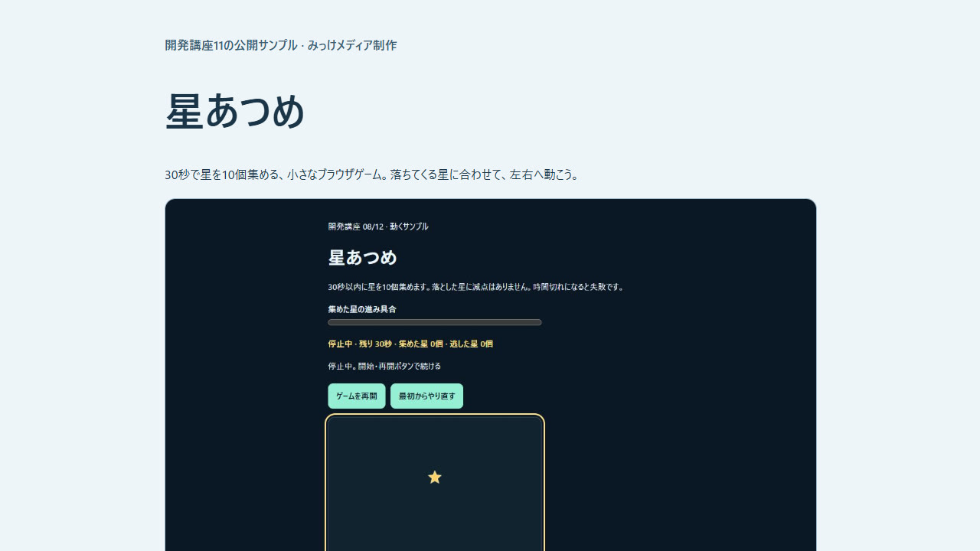Click the ゲームを再開 button
This screenshot has height=551, width=980.
pos(357,396)
